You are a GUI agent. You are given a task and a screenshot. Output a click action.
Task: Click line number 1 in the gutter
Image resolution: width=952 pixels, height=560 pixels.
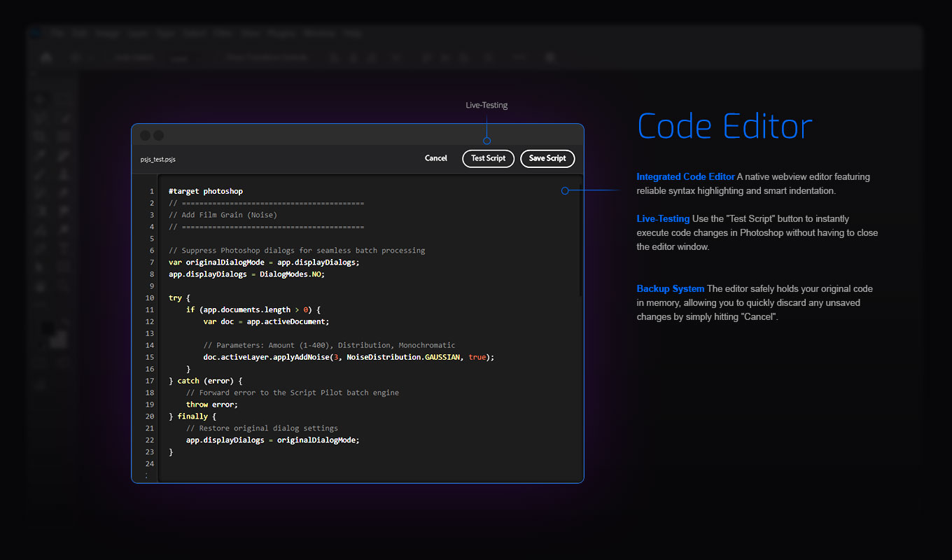click(x=152, y=191)
